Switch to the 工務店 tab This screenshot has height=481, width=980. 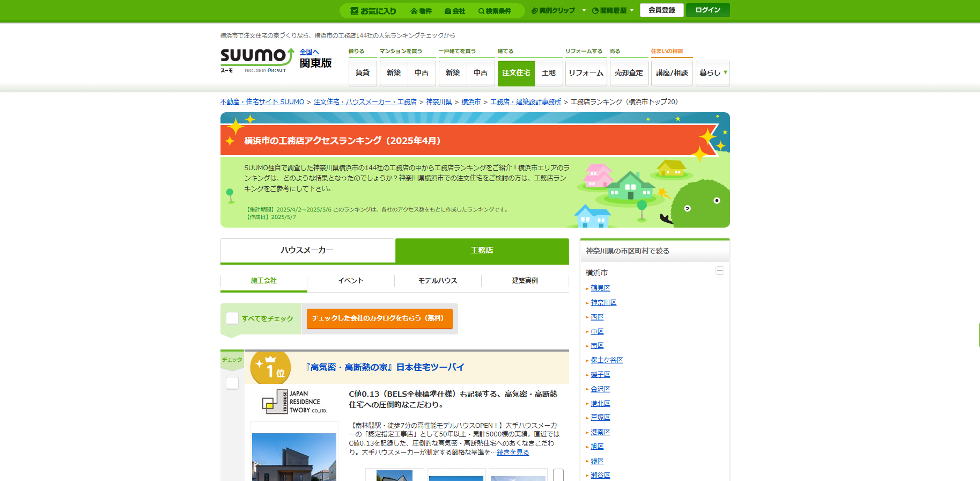tap(482, 251)
